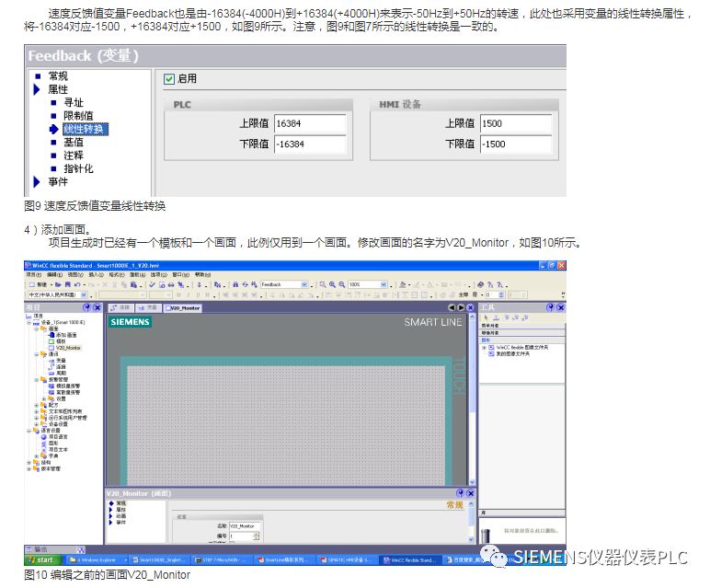
Task: Toggle the 启用 checkbox in Feedback panel
Action: point(169,79)
